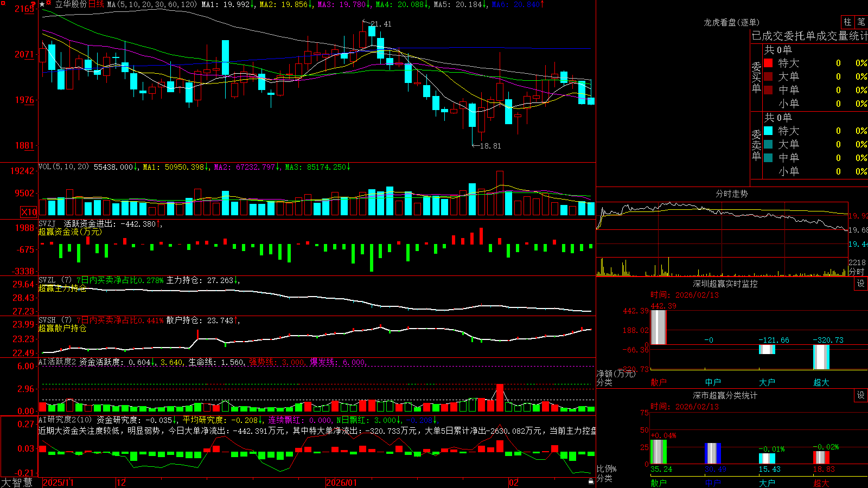
Task: Click the 超大 -320.73 bar
Action: tap(821, 357)
